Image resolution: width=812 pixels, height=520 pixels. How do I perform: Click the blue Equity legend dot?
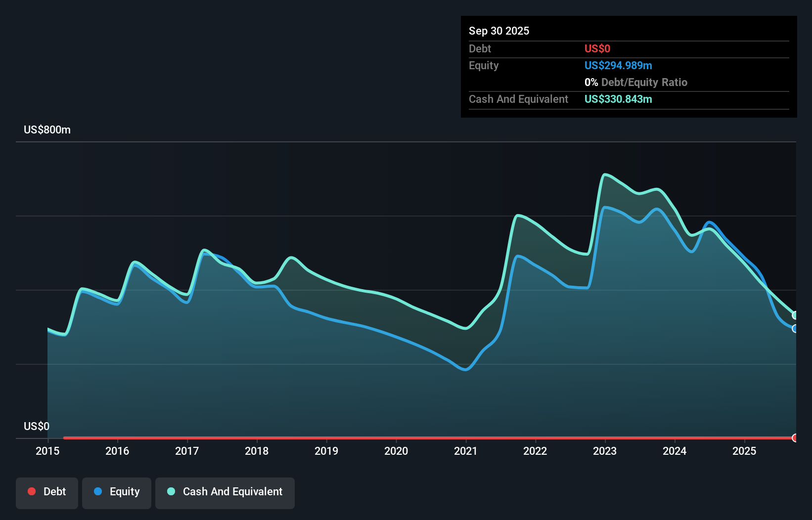point(99,492)
